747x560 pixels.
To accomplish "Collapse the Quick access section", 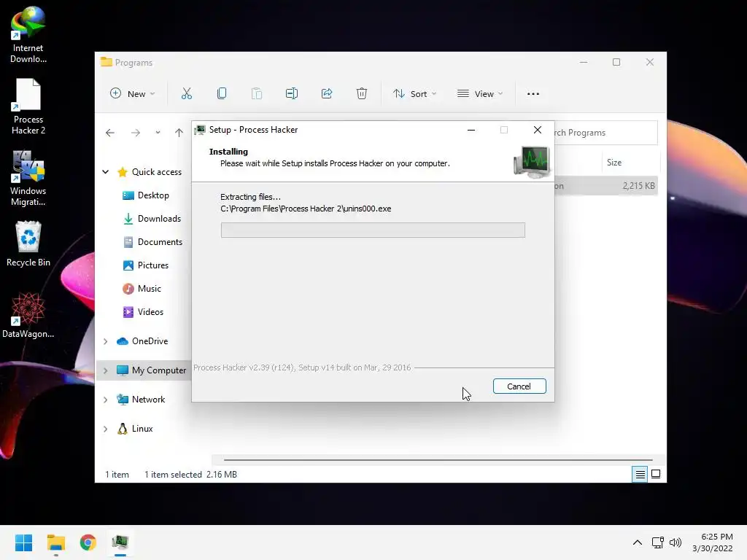I will 105,172.
